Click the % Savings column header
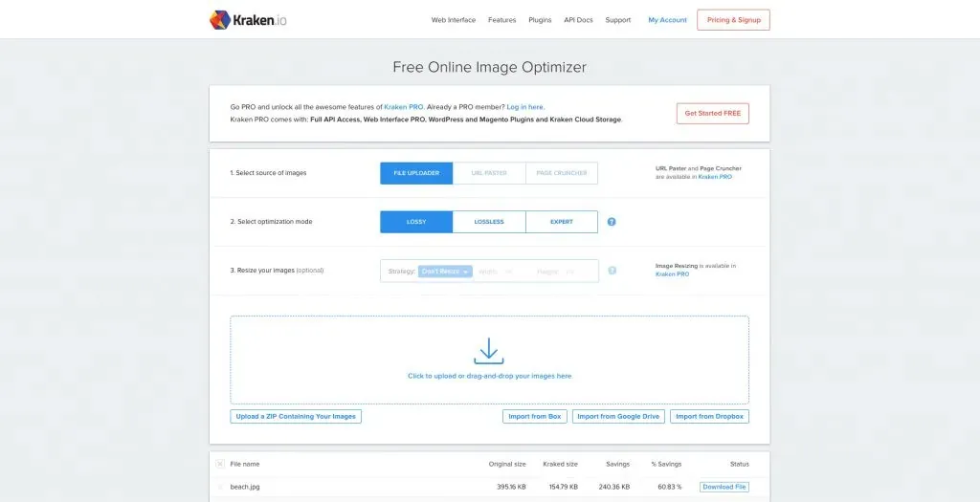Screen dimensions: 980x502 click(666, 464)
